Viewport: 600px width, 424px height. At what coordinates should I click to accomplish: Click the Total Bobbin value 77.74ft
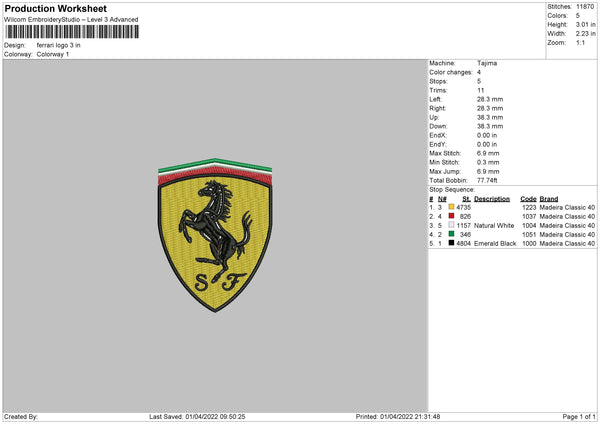[487, 180]
